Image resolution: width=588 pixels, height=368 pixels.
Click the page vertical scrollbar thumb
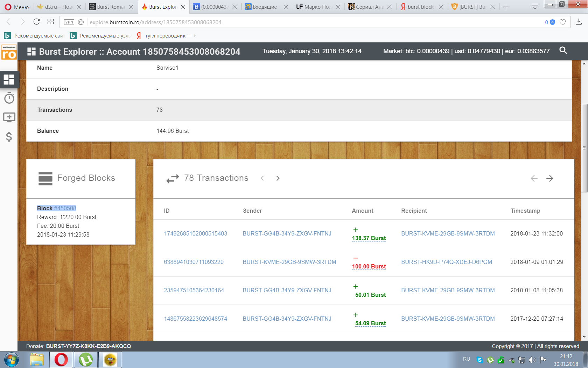coord(584,148)
